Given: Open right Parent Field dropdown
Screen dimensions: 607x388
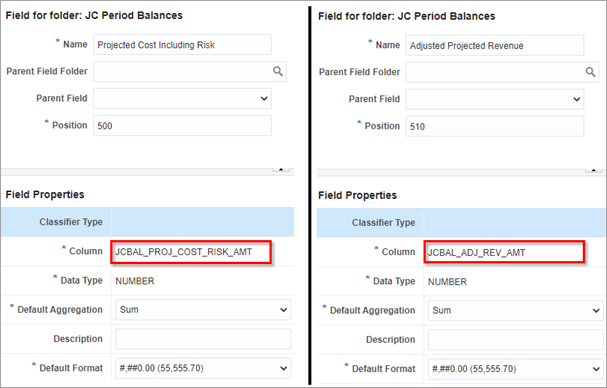Looking at the screenshot, I should [x=494, y=99].
